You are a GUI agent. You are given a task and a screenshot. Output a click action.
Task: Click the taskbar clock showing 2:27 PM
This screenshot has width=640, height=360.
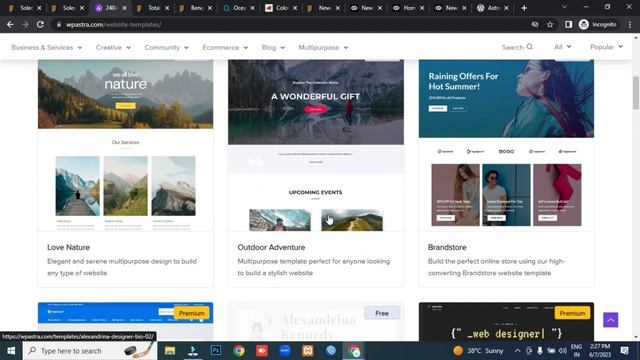pos(600,351)
